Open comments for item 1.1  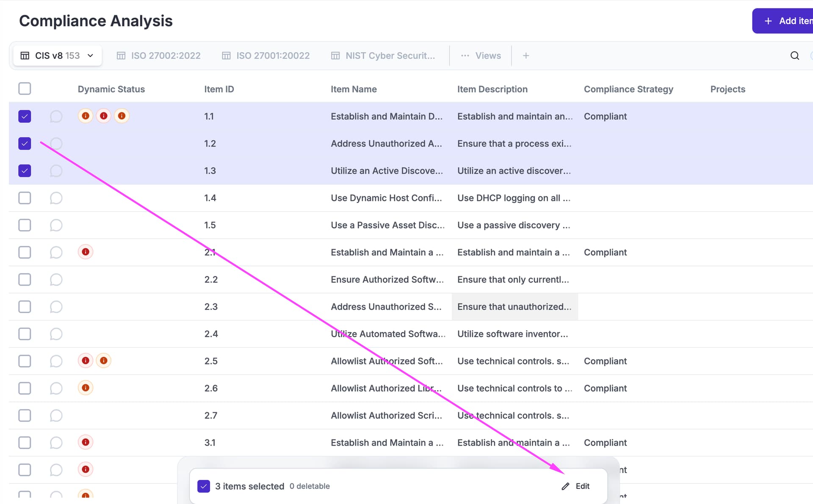click(x=56, y=116)
